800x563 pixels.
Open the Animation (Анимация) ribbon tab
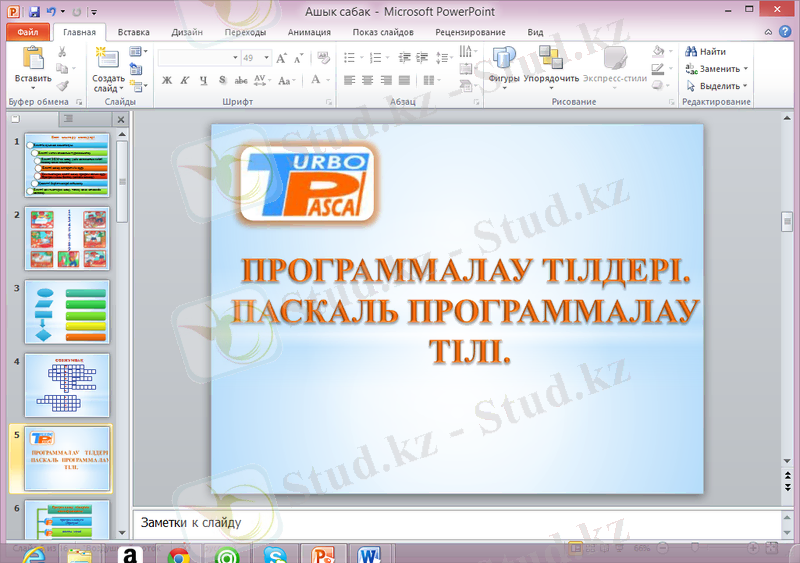click(309, 32)
